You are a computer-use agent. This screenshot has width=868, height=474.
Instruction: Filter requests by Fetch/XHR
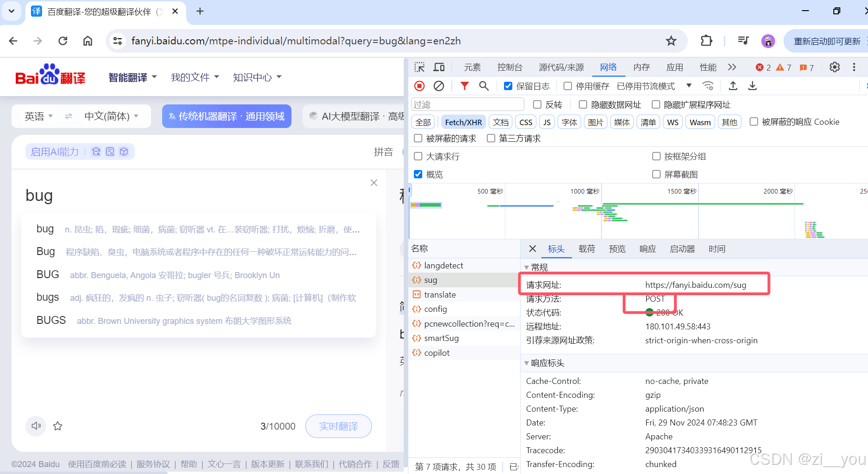[463, 122]
